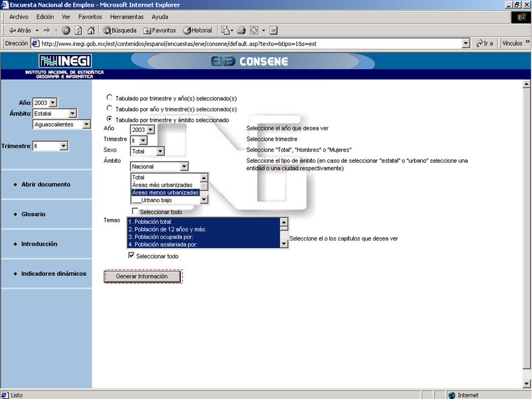
Task: Go back with the Atrás button
Action: tap(20, 30)
